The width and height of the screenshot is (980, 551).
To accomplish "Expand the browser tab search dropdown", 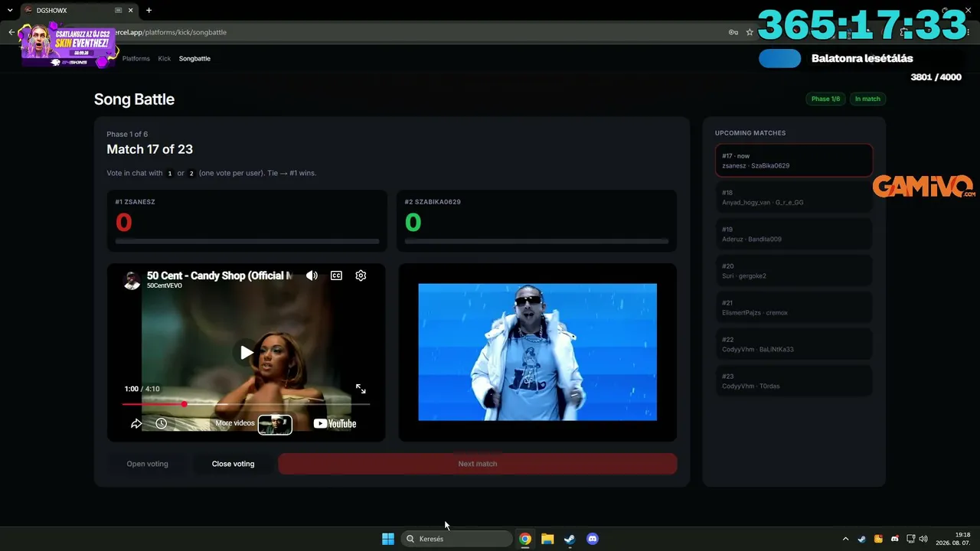I will (x=10, y=11).
